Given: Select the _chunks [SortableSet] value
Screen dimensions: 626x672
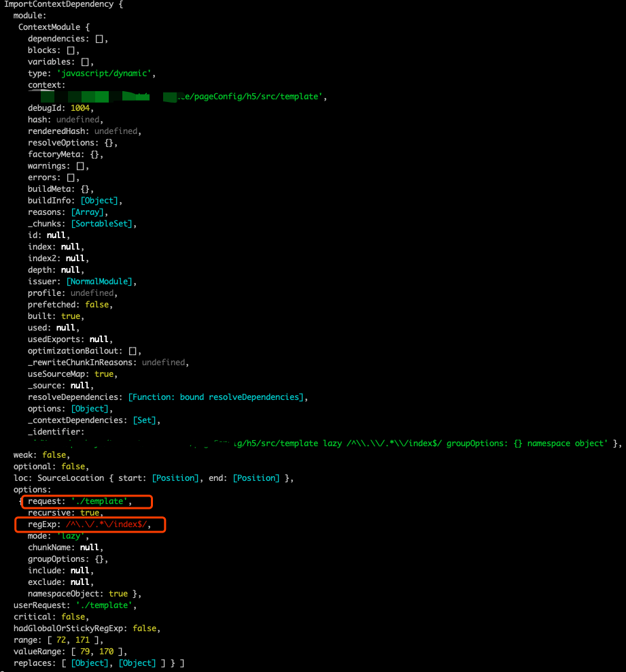Looking at the screenshot, I should click(101, 224).
